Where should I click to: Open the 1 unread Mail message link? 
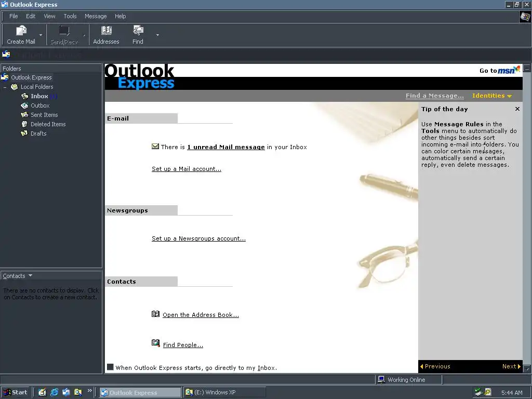click(x=226, y=147)
